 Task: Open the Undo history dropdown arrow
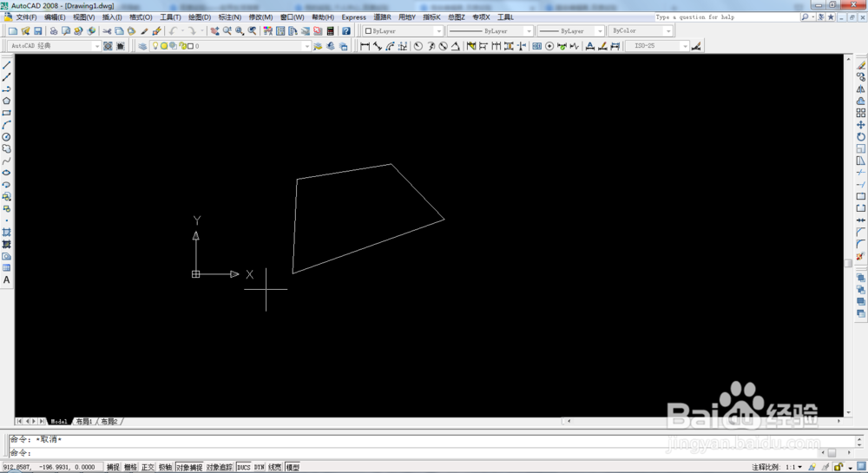182,31
